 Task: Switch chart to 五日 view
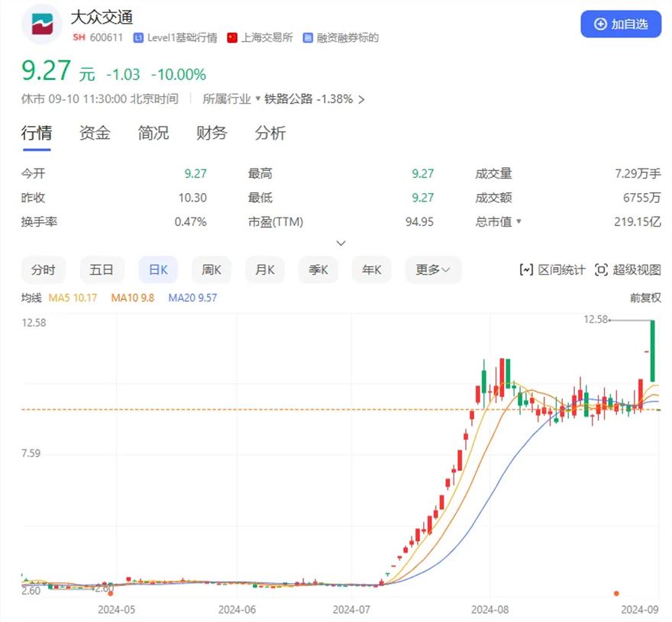(102, 269)
